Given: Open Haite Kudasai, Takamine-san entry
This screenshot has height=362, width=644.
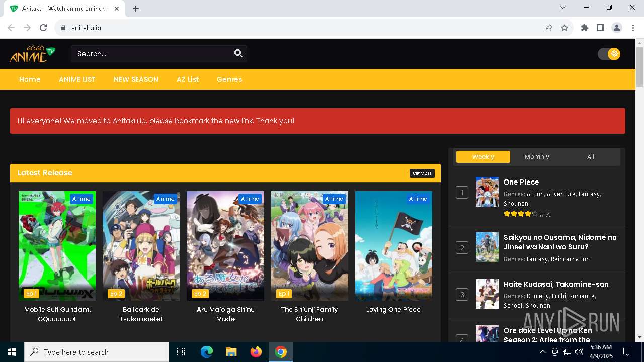Looking at the screenshot, I should coord(556,284).
